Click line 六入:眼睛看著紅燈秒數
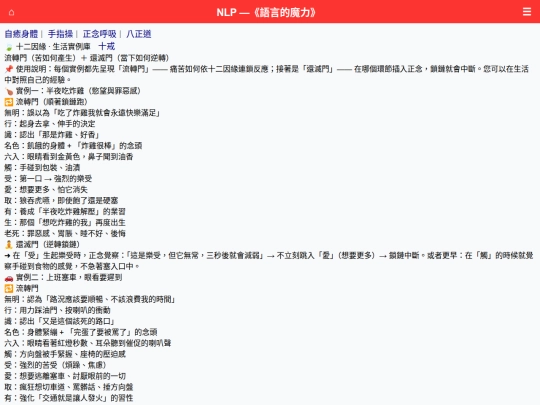Screen dimensions: 540x405 click(87, 344)
